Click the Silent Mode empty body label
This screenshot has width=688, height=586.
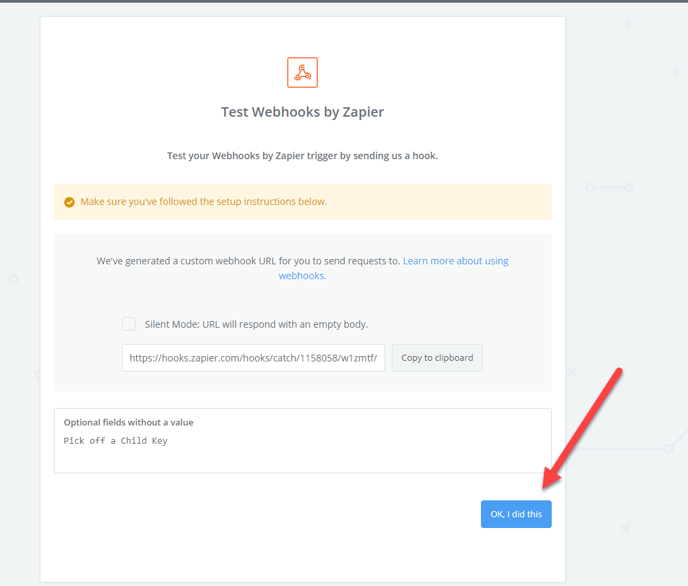click(x=256, y=324)
